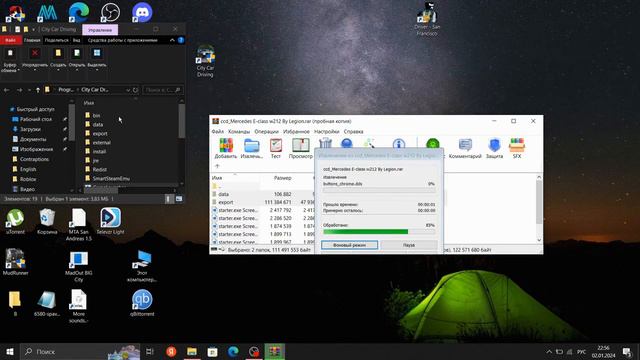Click the WinRAR SFX toolbar icon
The image size is (640, 360).
(517, 145)
